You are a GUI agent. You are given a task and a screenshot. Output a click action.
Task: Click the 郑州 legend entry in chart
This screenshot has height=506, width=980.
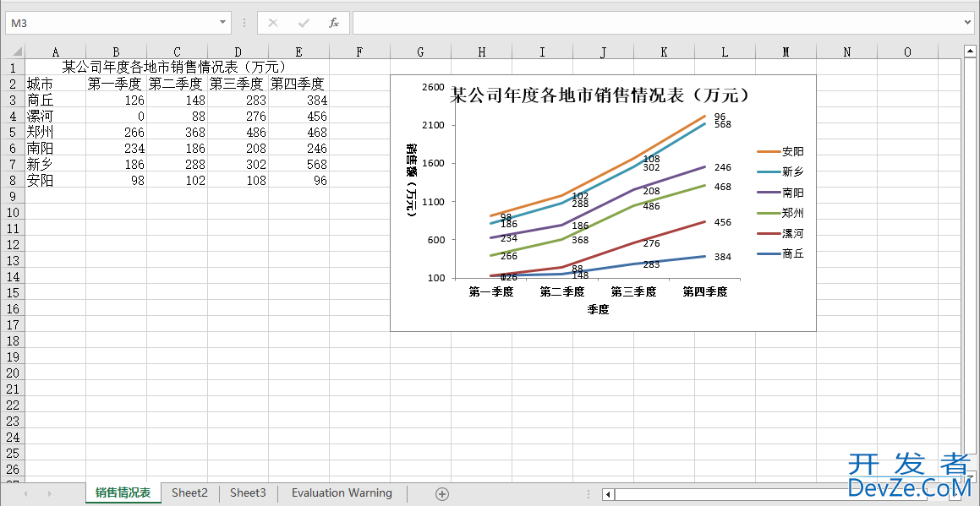click(780, 213)
